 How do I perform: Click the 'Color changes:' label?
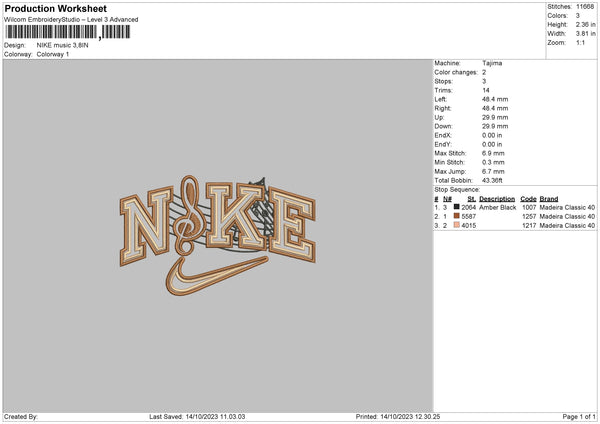[x=456, y=72]
